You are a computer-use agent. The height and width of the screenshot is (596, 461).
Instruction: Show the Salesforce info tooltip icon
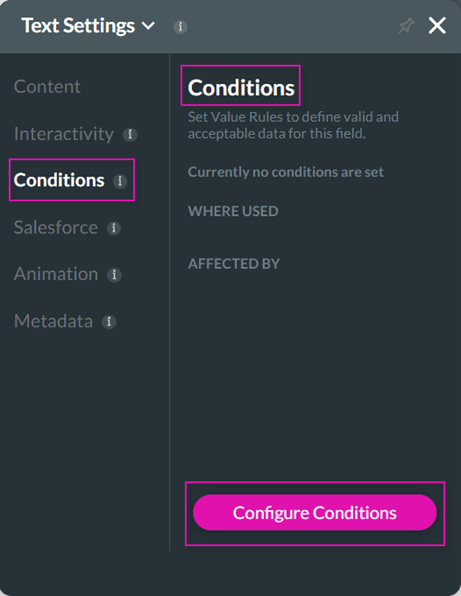tap(114, 228)
